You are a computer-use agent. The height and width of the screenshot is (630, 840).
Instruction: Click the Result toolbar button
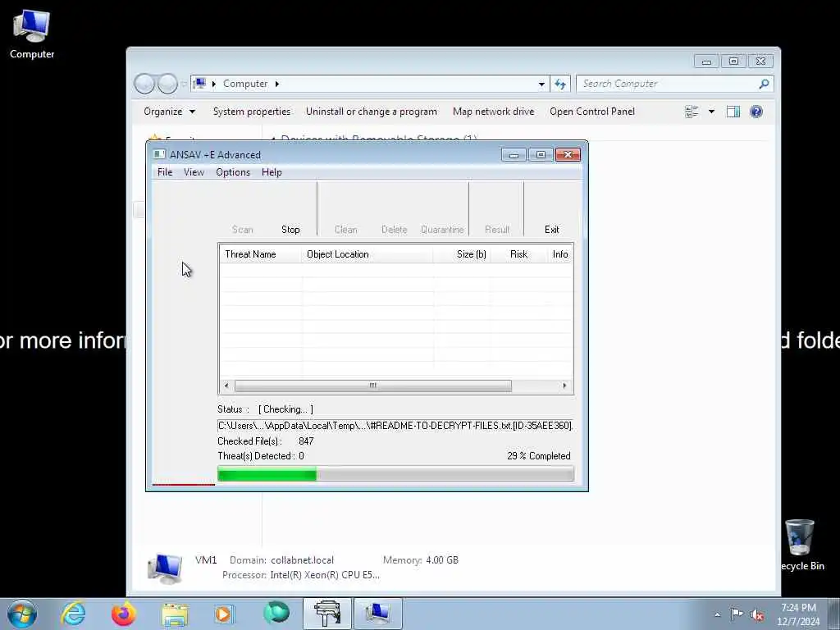[496, 230]
